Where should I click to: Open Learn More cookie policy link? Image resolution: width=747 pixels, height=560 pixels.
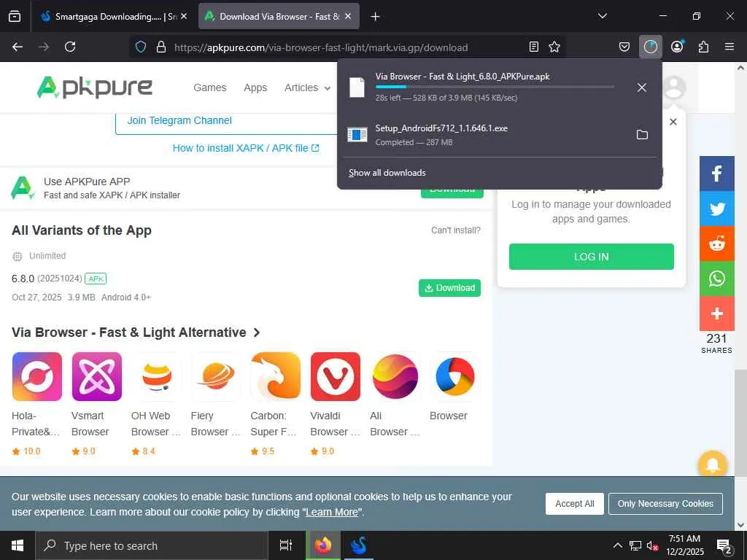[332, 513]
